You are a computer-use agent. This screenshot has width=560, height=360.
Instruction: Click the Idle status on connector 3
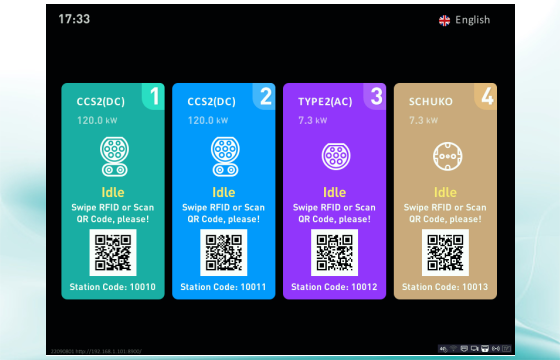coord(334,192)
